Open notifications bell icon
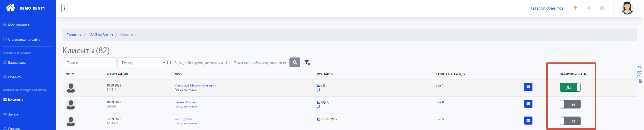Image resolution: width=644 pixels, height=130 pixels. pos(589,8)
